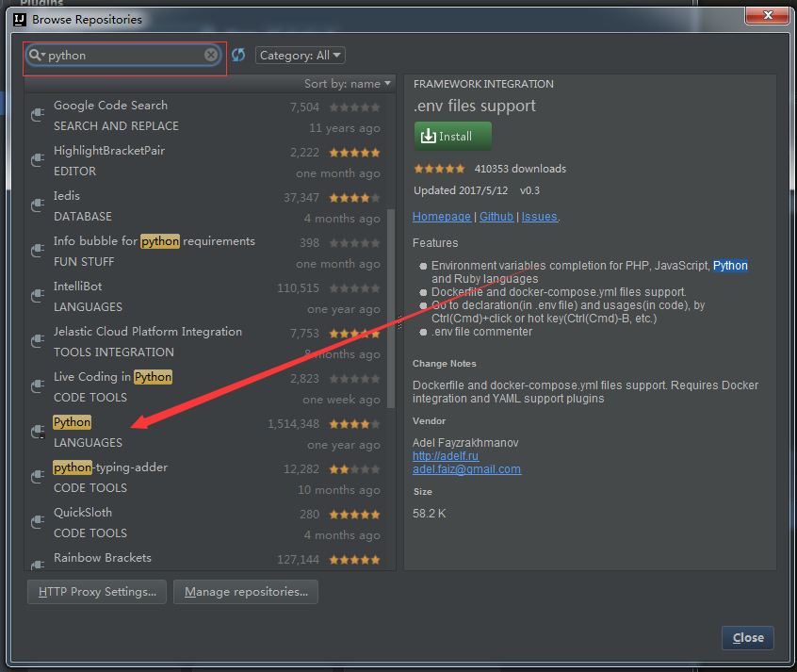Select Live Coding in Python plugin

pos(113,377)
